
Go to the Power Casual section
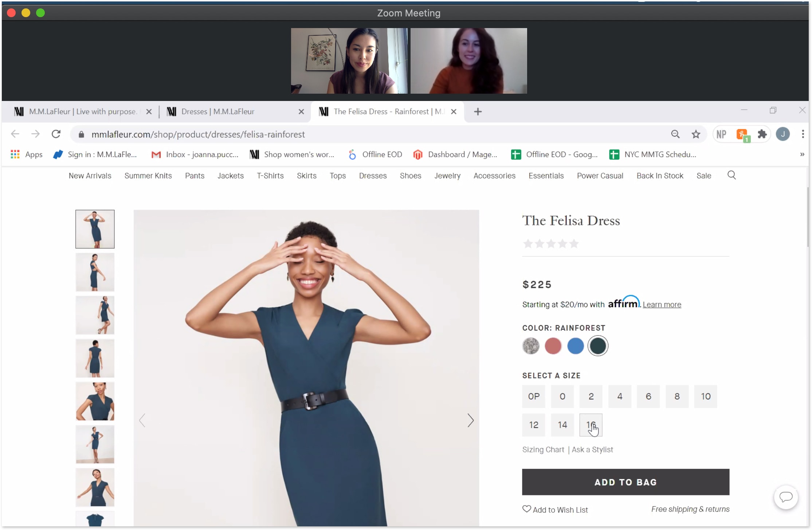600,176
